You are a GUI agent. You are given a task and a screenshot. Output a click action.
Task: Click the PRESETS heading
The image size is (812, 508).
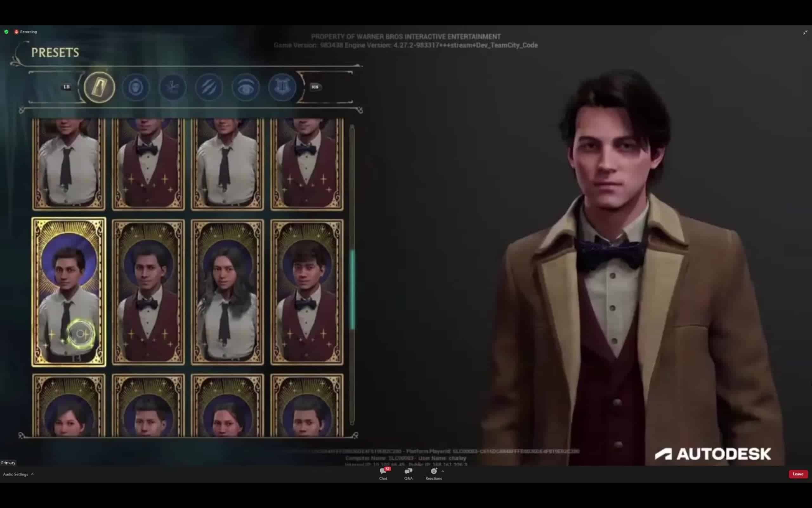[x=55, y=52]
